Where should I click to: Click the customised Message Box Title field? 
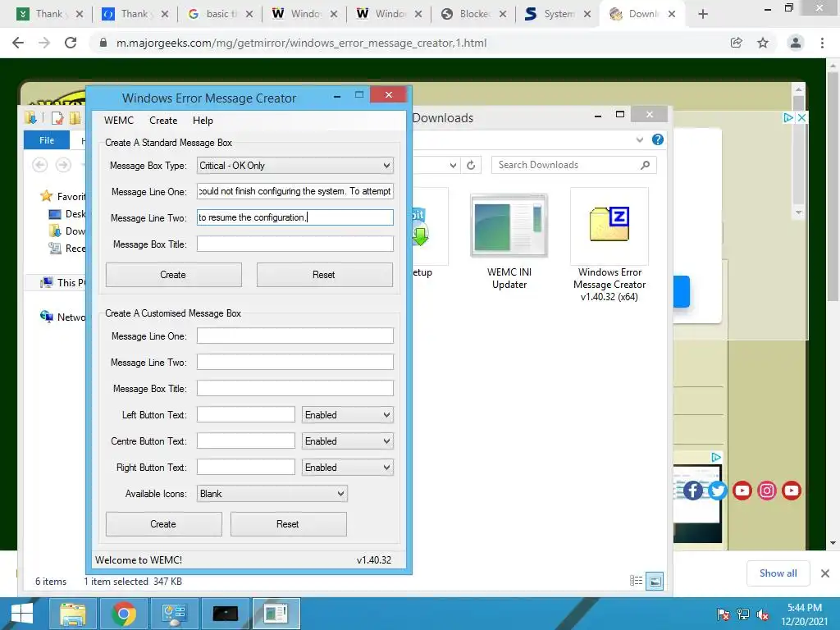[295, 388]
